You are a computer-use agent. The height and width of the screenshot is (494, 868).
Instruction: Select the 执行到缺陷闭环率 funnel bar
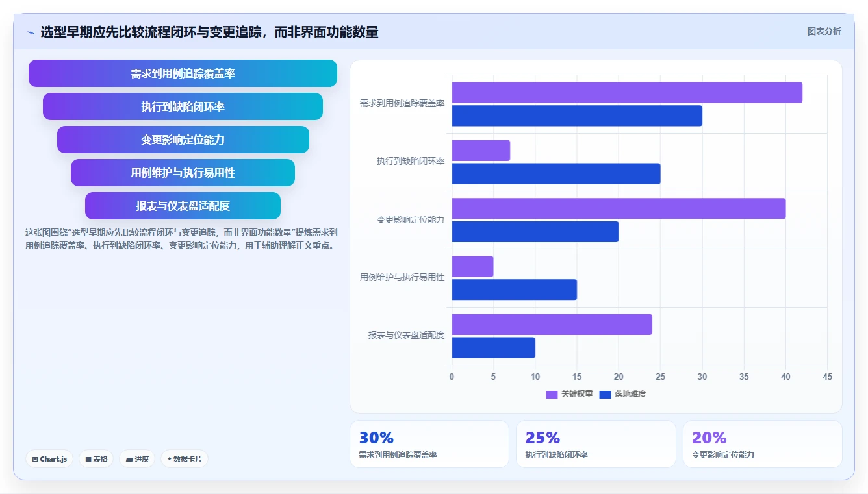(183, 106)
